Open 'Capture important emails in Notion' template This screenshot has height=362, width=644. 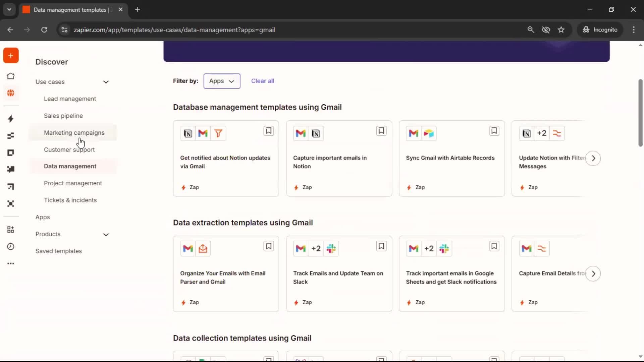[x=339, y=159]
